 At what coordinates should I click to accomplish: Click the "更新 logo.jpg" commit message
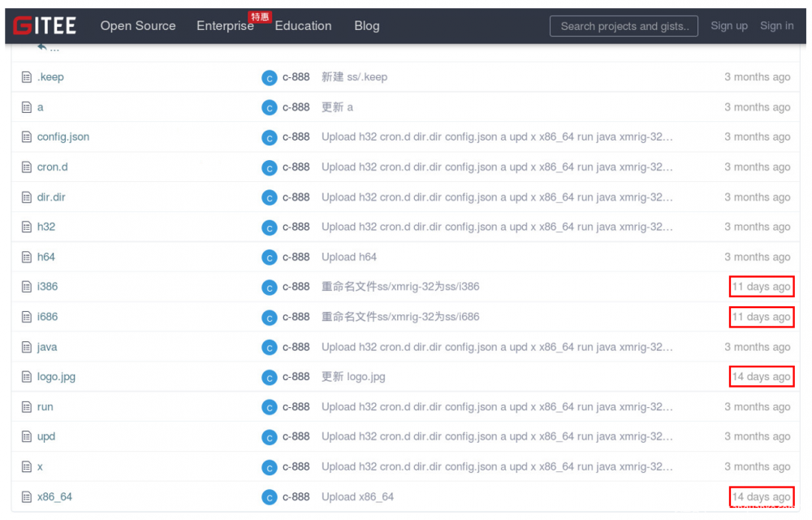pyautogui.click(x=352, y=376)
